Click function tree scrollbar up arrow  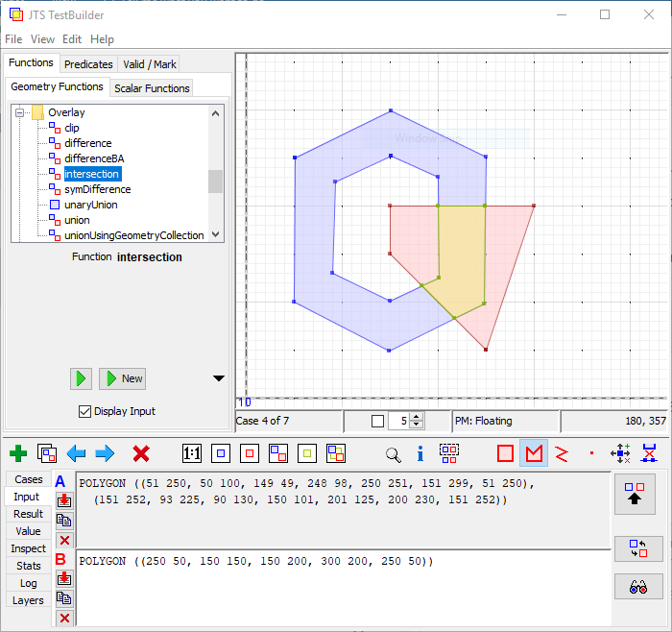(x=216, y=113)
